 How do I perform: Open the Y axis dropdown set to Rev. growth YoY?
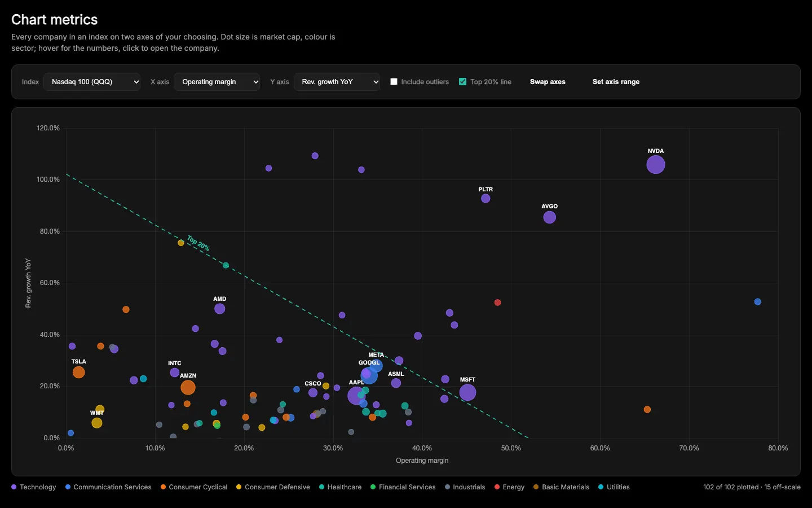tap(337, 82)
